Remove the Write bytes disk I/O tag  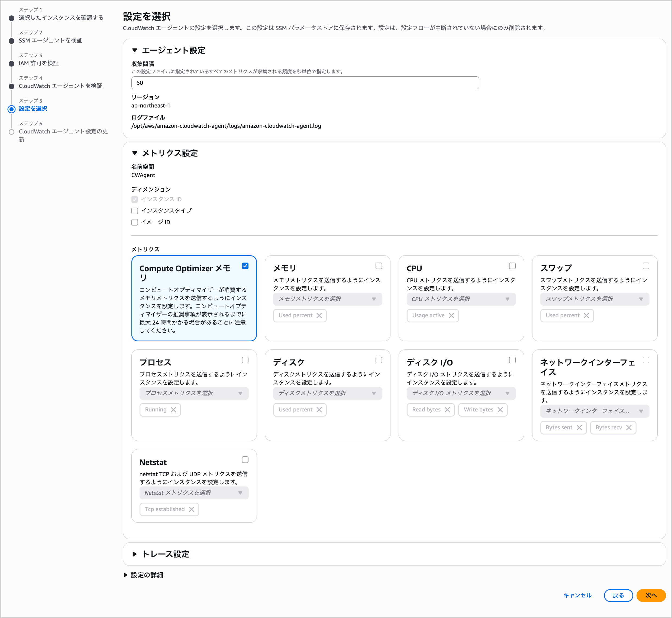pyautogui.click(x=500, y=410)
